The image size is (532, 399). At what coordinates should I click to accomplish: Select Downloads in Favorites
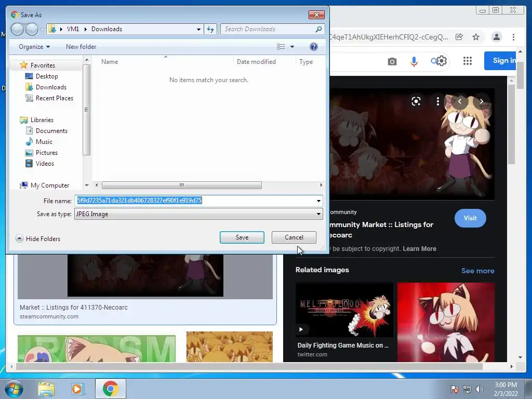click(x=51, y=87)
